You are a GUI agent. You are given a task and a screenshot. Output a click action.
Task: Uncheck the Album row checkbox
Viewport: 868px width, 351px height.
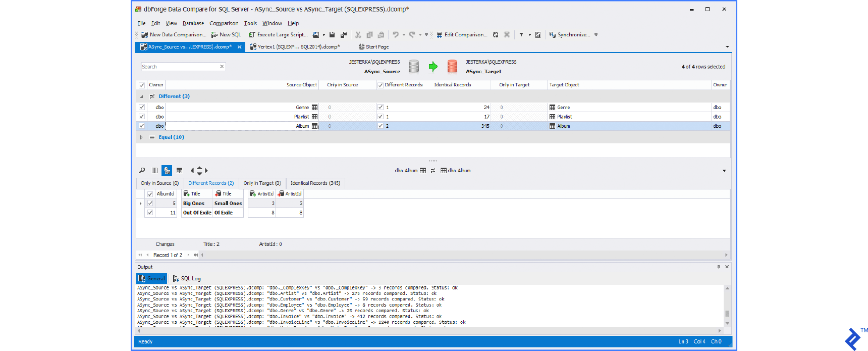pos(142,126)
